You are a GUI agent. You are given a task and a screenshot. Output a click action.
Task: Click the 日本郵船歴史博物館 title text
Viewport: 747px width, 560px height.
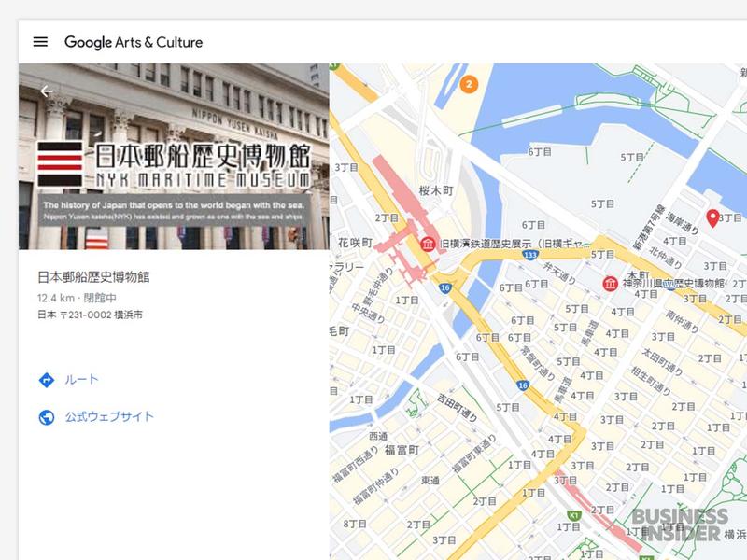click(93, 276)
